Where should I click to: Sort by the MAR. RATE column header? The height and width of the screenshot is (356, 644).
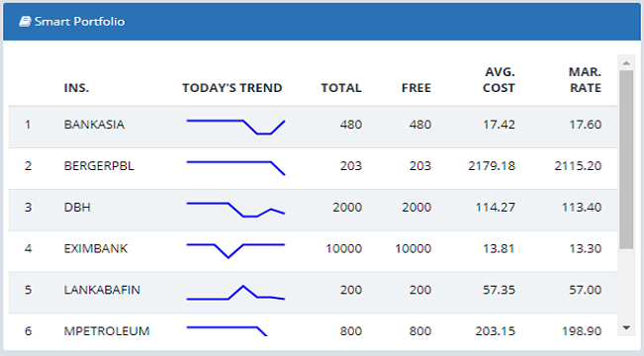point(585,80)
